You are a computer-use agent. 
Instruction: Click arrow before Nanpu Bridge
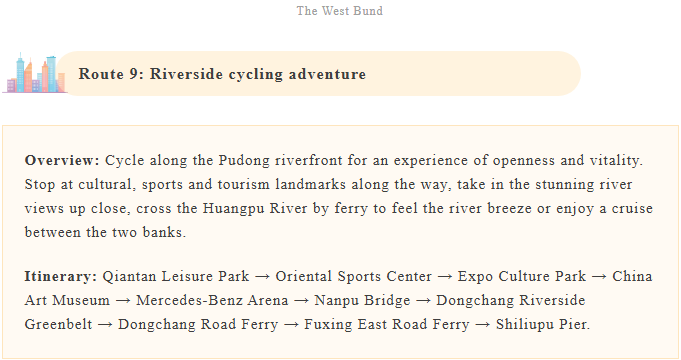click(x=301, y=301)
